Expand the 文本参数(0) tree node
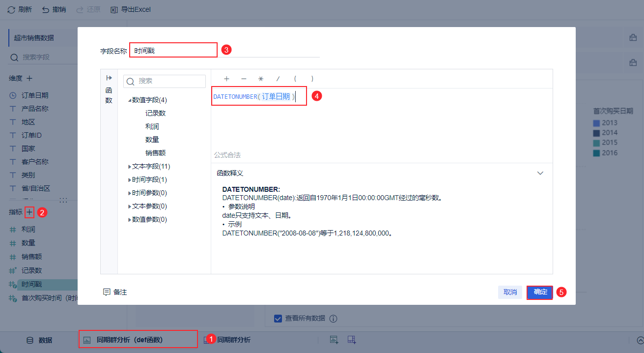Viewport: 644px width, 353px height. tap(130, 206)
